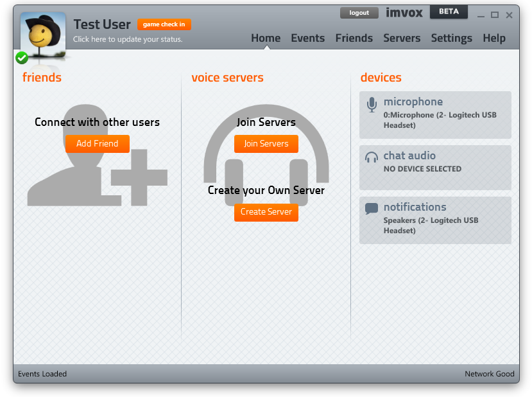Click the imvox logo
The width and height of the screenshot is (532, 397).
click(404, 12)
